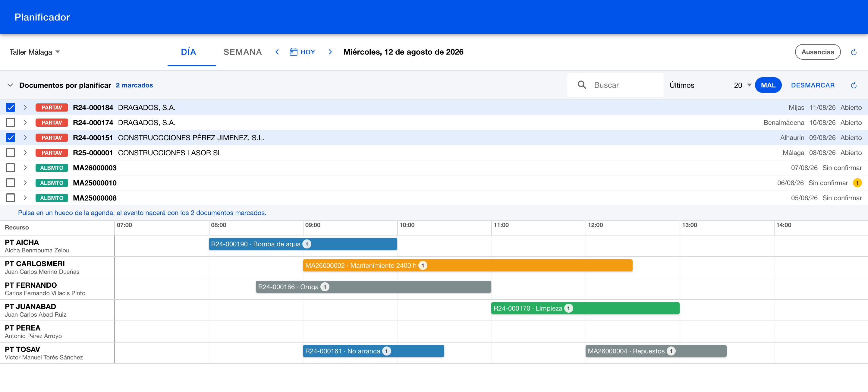Open the Taller Málaga workshop dropdown
This screenshot has width=868, height=392.
pyautogui.click(x=35, y=52)
